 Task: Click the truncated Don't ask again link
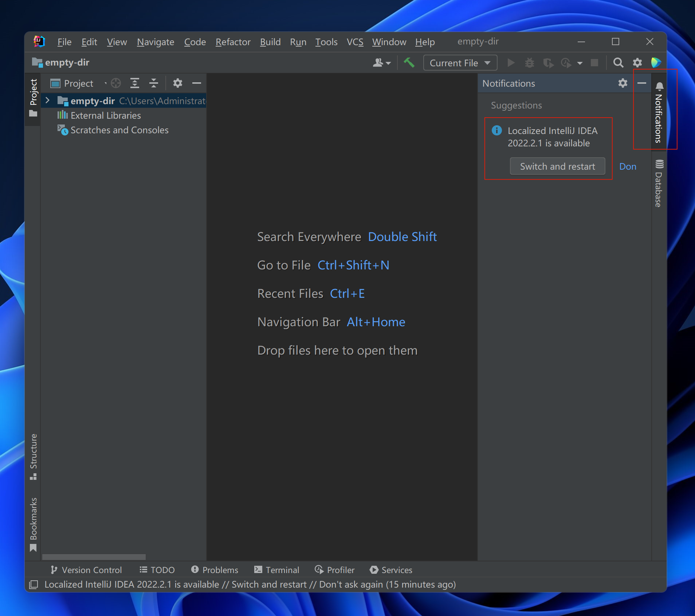(628, 166)
